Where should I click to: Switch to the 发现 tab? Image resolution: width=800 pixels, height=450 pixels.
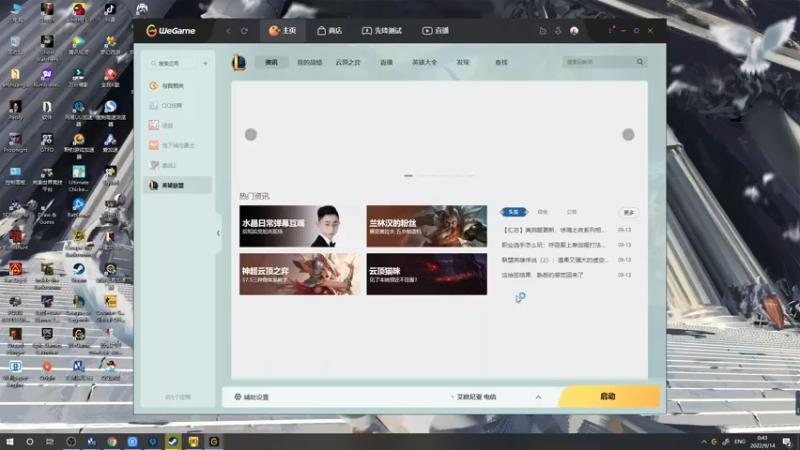click(x=463, y=62)
